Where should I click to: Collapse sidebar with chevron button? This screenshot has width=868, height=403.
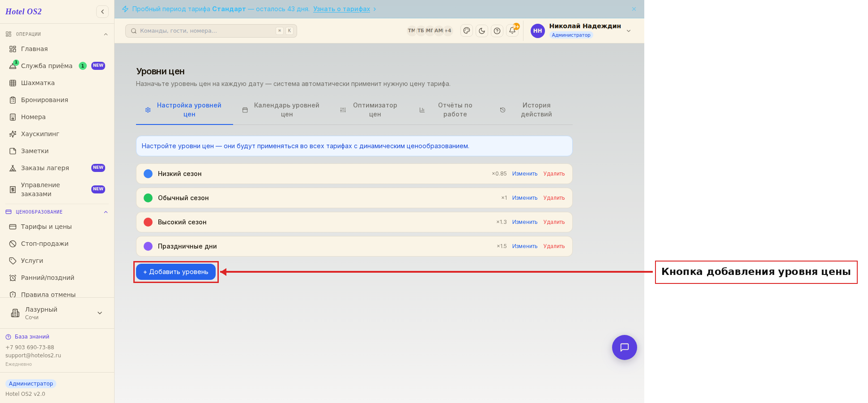(102, 12)
